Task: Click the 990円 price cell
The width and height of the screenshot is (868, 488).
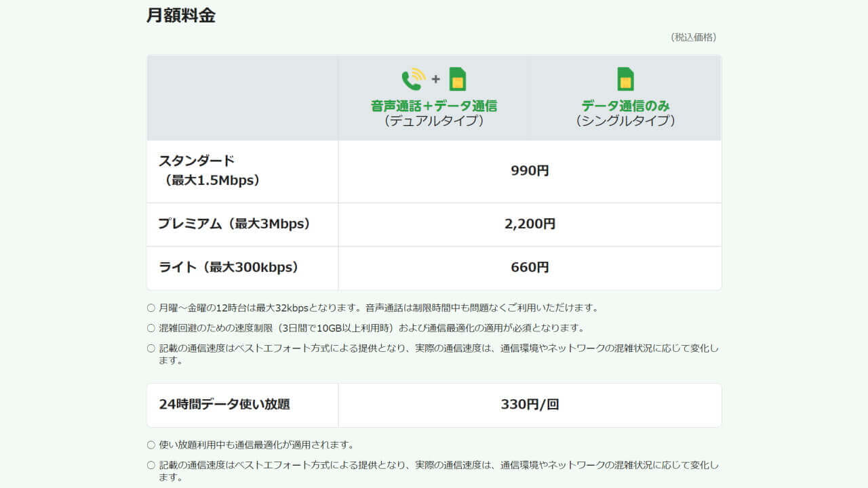Action: pyautogui.click(x=530, y=171)
